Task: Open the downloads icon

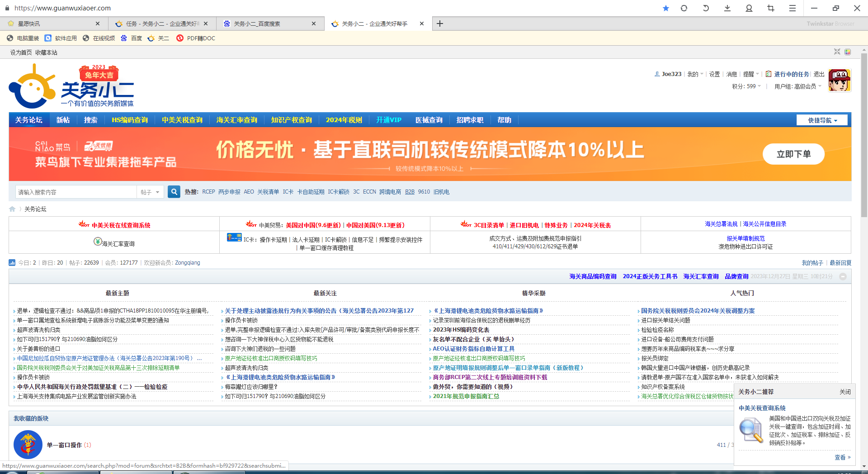Action: point(727,8)
